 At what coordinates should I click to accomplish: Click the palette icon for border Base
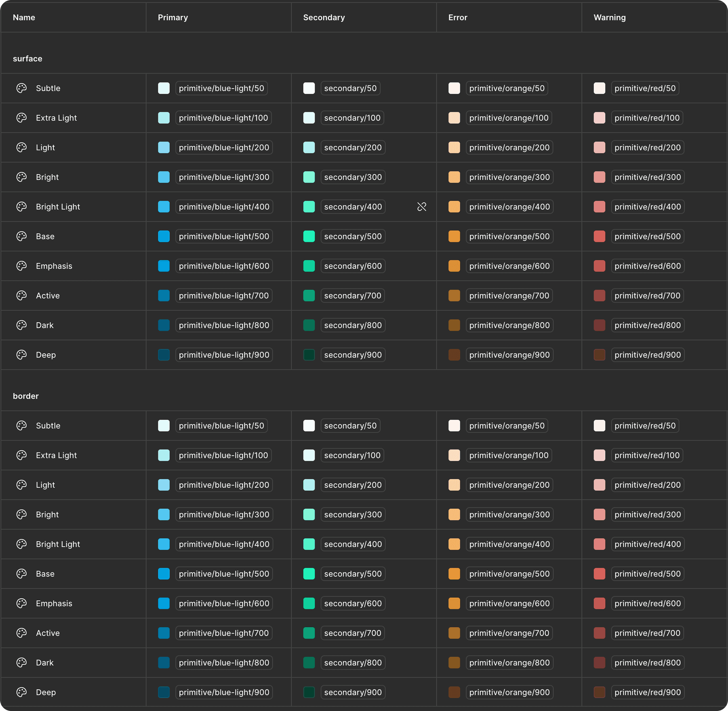click(x=22, y=574)
